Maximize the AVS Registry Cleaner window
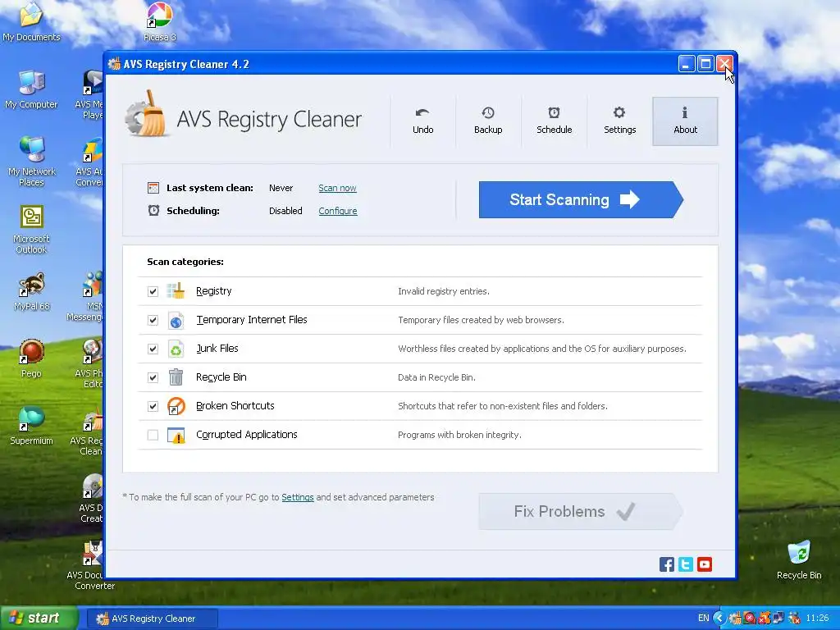 pos(705,64)
